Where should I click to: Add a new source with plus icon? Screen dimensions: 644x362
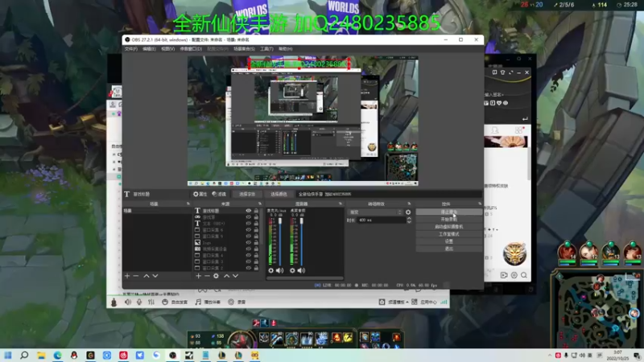tap(198, 276)
